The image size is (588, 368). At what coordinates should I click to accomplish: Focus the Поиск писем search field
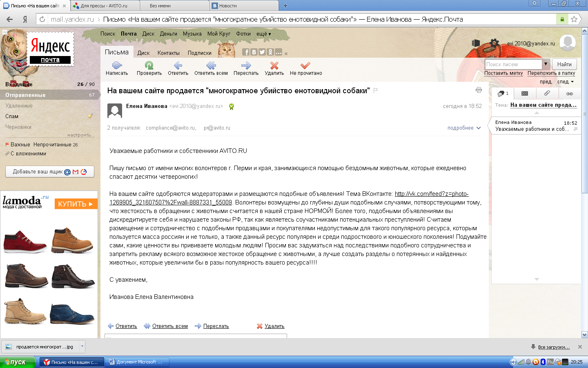pos(513,64)
